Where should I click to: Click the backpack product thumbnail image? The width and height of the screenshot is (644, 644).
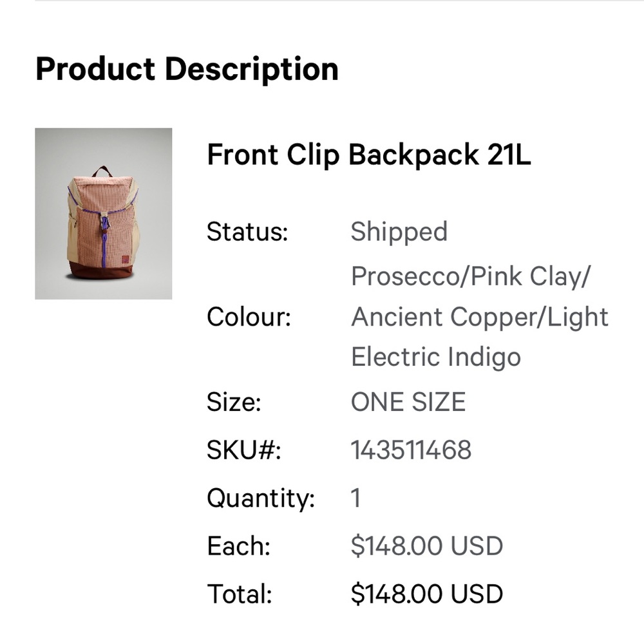point(103,214)
